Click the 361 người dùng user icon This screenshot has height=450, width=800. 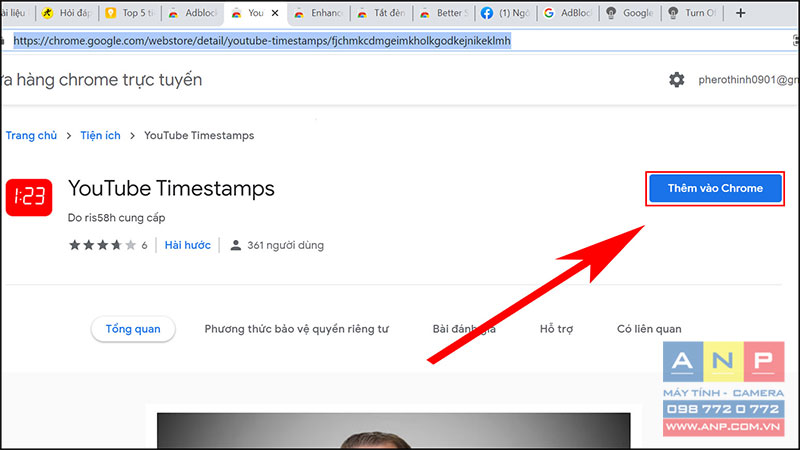point(235,245)
